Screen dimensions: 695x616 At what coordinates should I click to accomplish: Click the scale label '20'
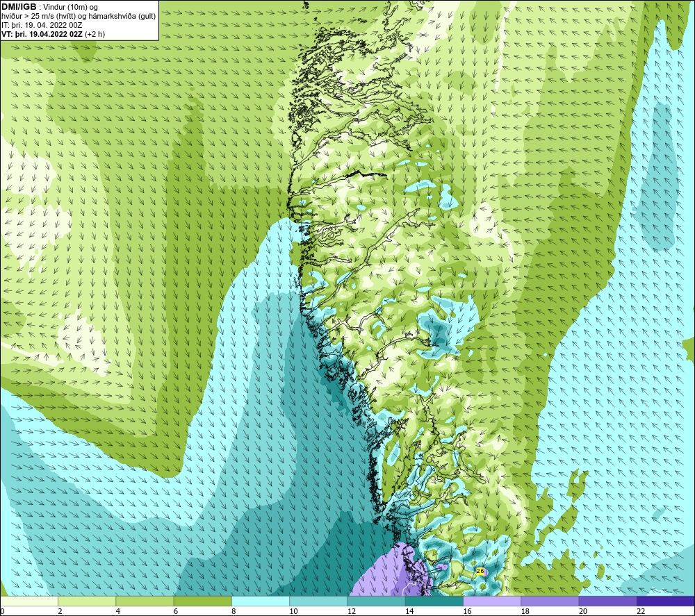tap(583, 611)
